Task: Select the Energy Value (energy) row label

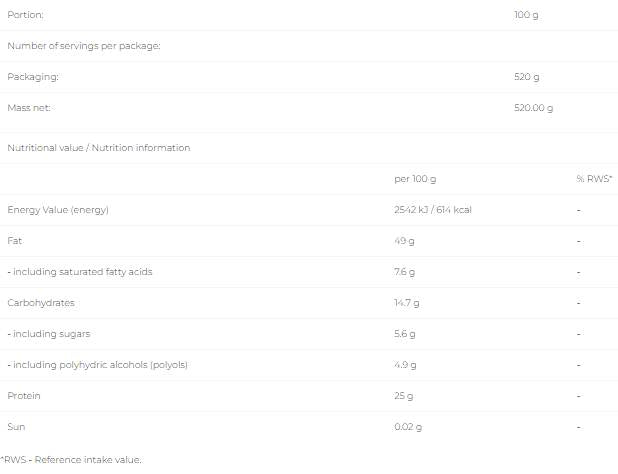Action: 58,210
